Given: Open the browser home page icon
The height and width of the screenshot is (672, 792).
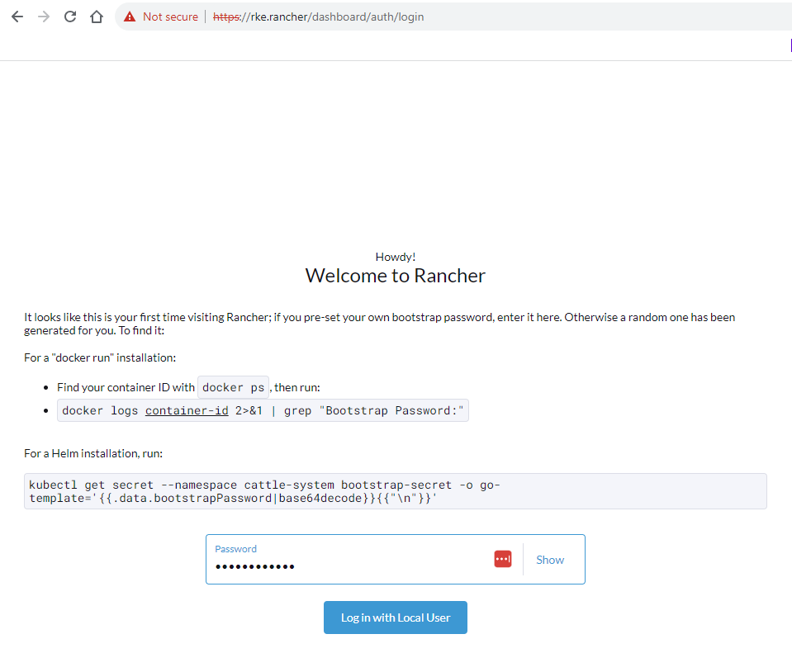Looking at the screenshot, I should point(97,17).
